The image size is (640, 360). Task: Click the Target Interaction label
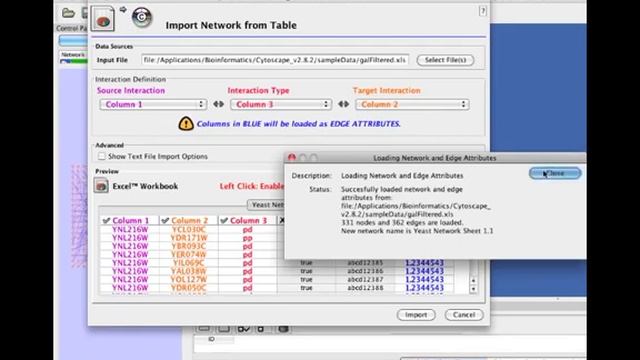pos(387,91)
